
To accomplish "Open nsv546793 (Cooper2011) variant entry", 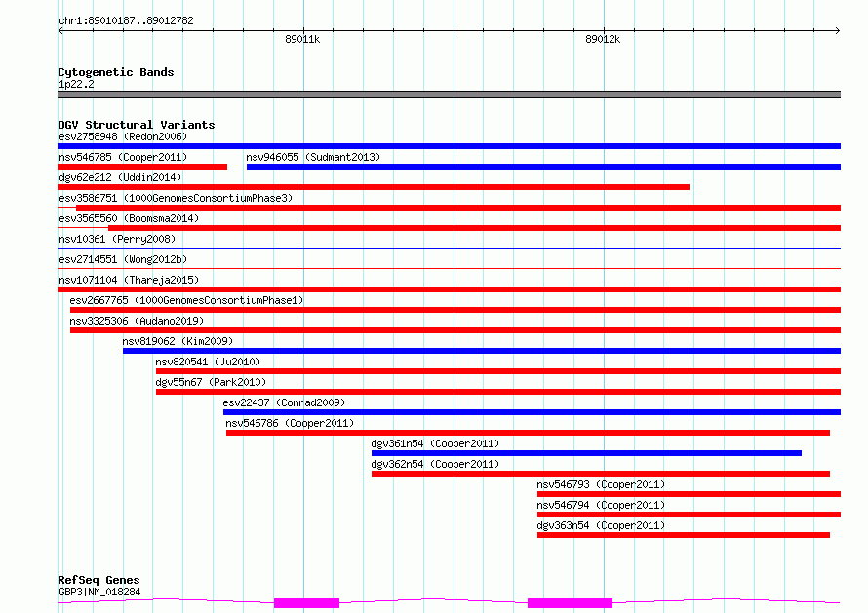I will 601,484.
